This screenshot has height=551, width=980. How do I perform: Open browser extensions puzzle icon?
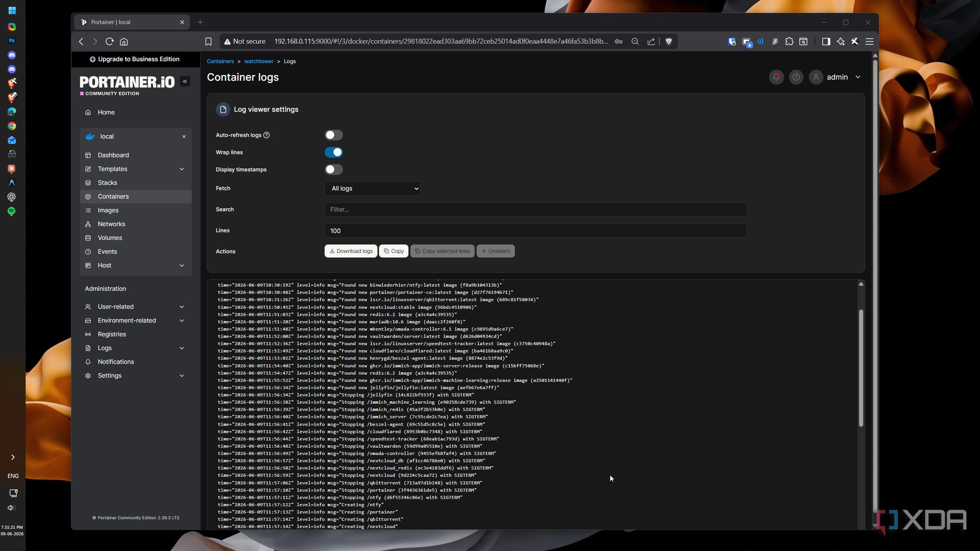(789, 41)
